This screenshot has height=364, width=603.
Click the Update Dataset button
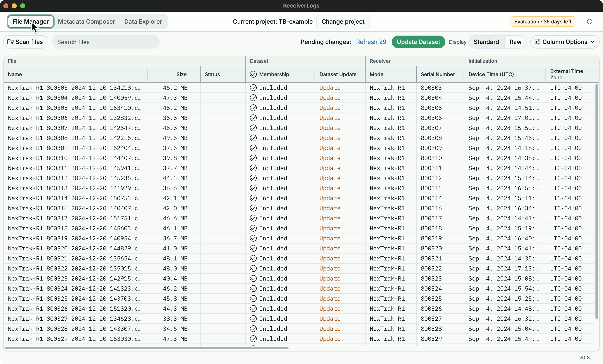click(418, 42)
